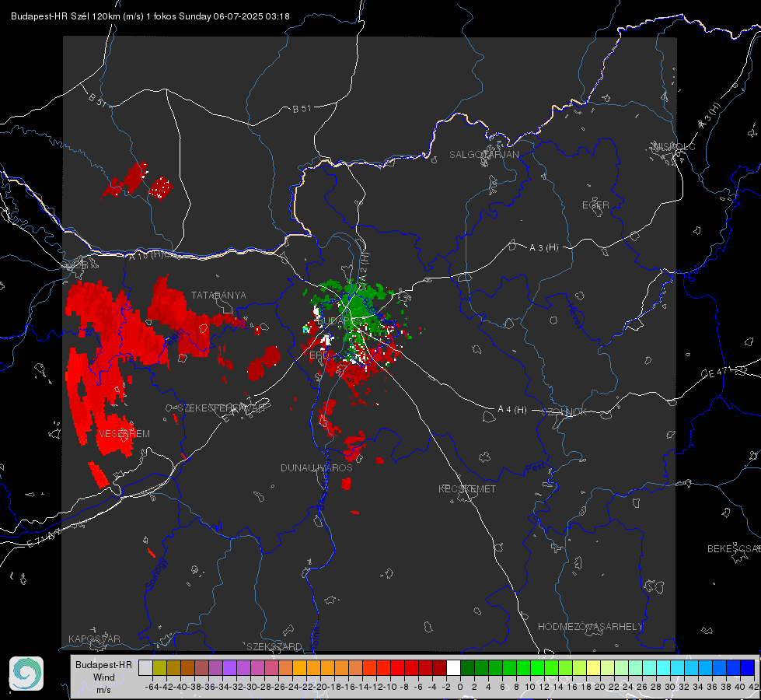Click the Wind label in the legend
This screenshot has width=761, height=700.
(104, 677)
